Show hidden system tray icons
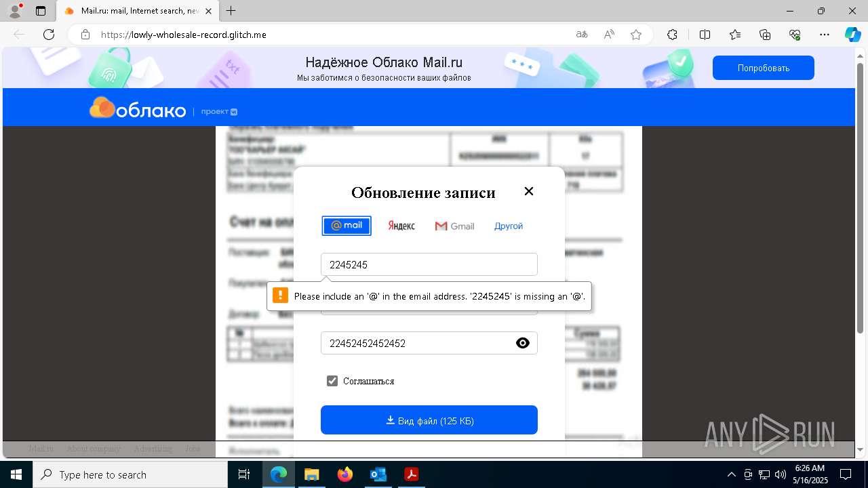The width and height of the screenshot is (868, 488). (x=731, y=474)
